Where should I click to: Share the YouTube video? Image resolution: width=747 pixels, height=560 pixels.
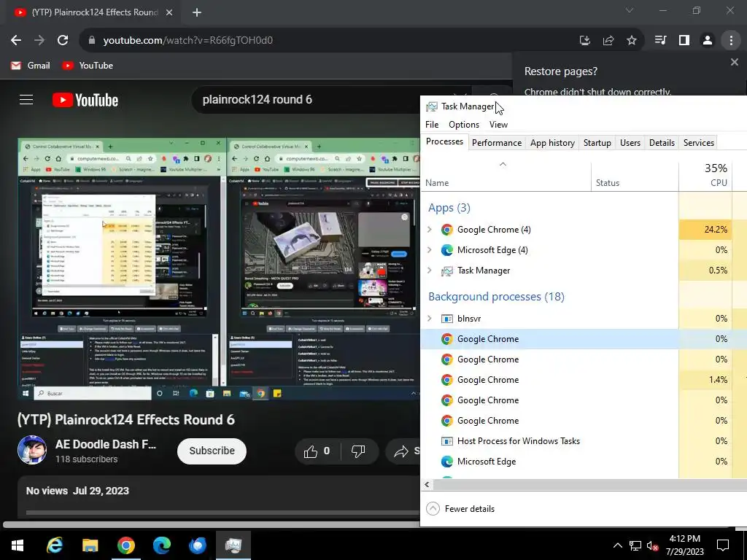pos(404,451)
